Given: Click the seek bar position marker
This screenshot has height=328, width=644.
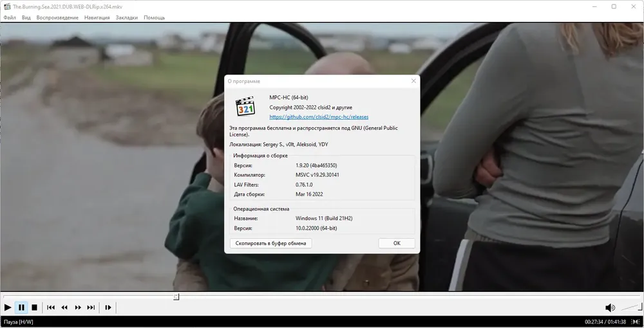Looking at the screenshot, I should click(176, 296).
